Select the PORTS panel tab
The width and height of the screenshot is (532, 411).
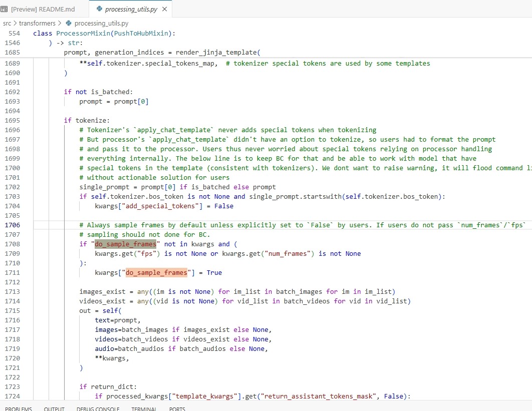(177, 408)
